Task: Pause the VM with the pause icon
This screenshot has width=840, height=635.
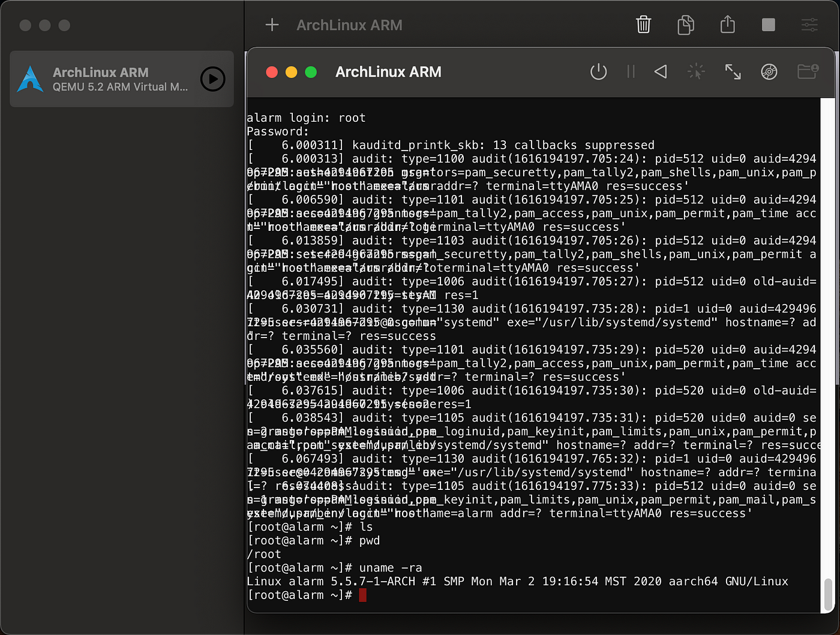Action: (631, 72)
